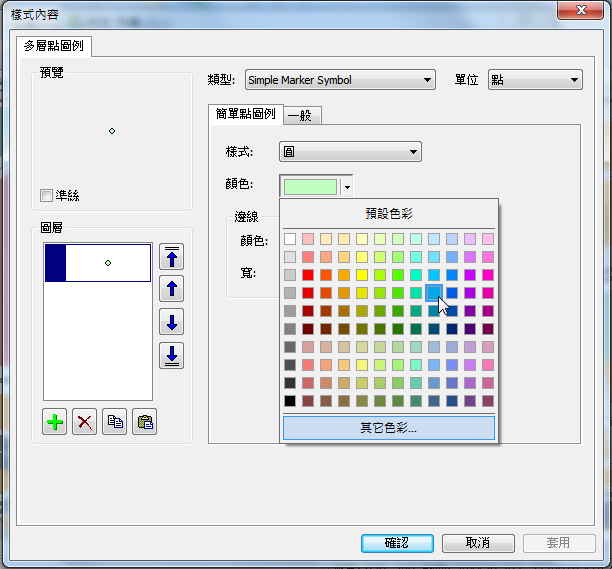Viewport: 612px width, 569px height.
Task: Close the 樣式內容 dialog window
Action: (581, 10)
